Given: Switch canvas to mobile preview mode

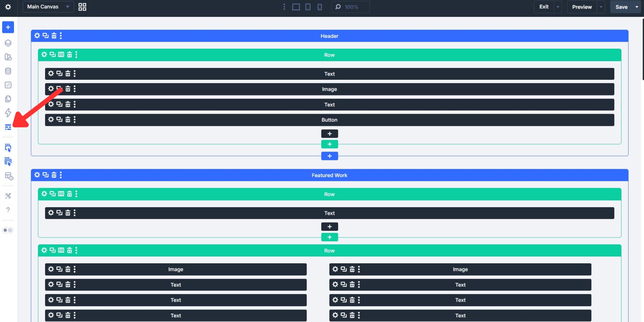Looking at the screenshot, I should pos(319,7).
